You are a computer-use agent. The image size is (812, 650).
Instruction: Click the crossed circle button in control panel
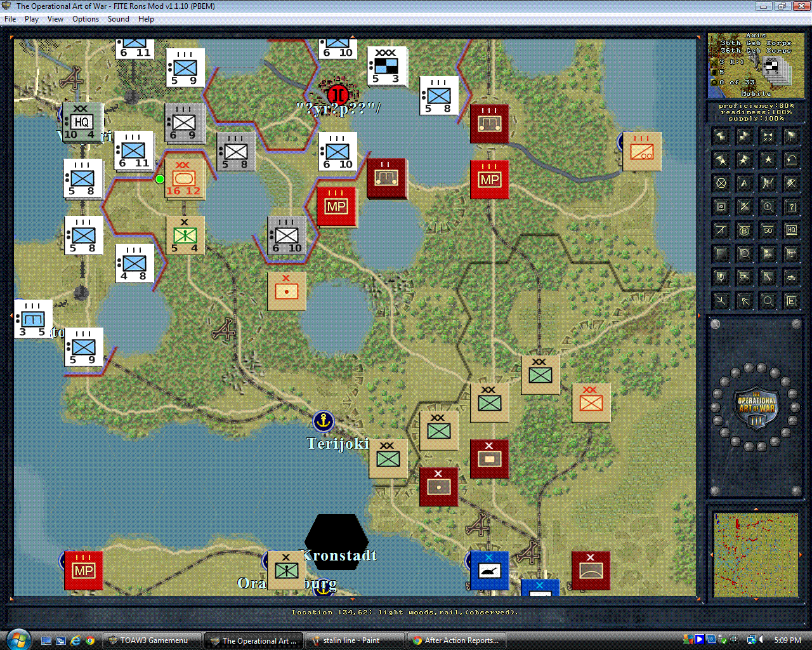coord(721,183)
